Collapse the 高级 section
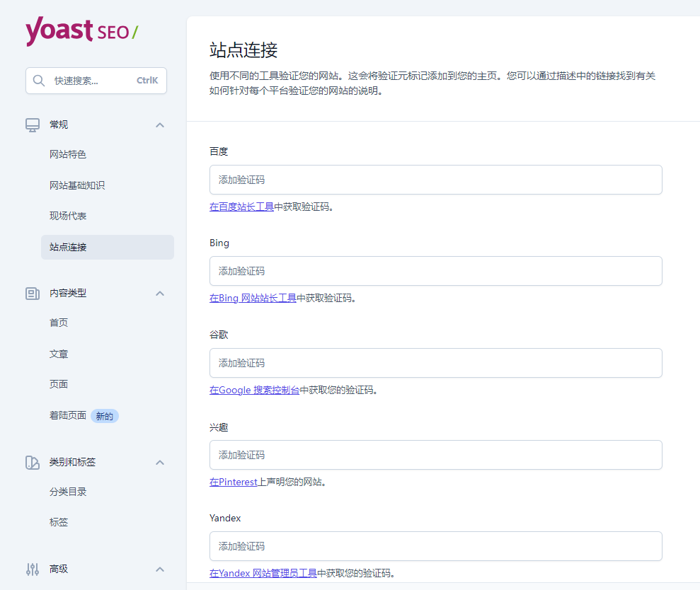Image resolution: width=700 pixels, height=590 pixels. (160, 569)
